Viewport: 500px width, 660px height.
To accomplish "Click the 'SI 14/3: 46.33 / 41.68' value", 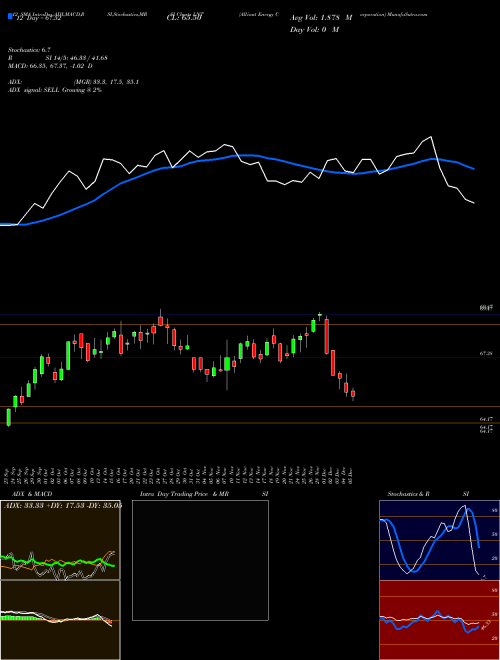I will tap(77, 58).
